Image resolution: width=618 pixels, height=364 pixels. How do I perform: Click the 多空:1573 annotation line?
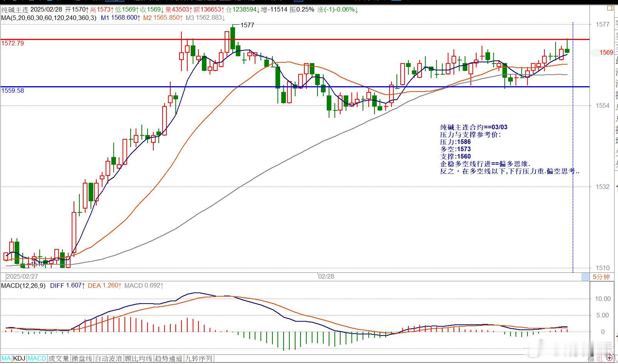[x=455, y=149]
